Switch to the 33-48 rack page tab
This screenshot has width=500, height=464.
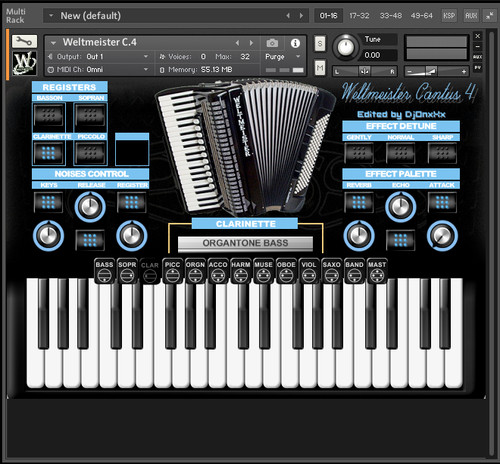click(x=391, y=16)
